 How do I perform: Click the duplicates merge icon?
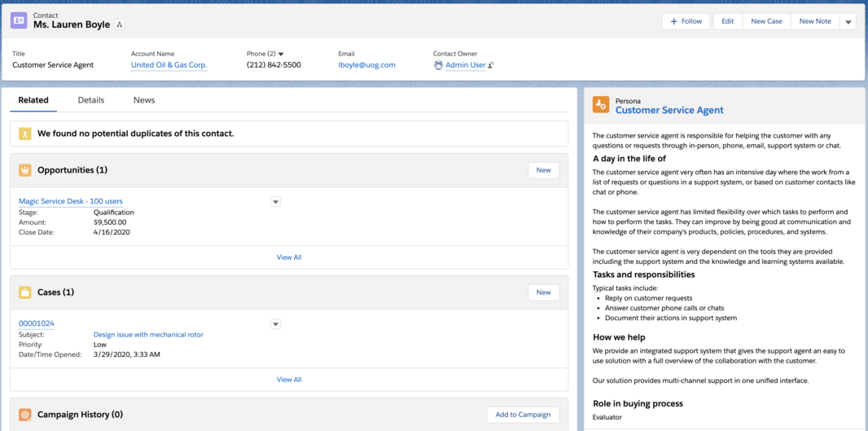pyautogui.click(x=25, y=134)
